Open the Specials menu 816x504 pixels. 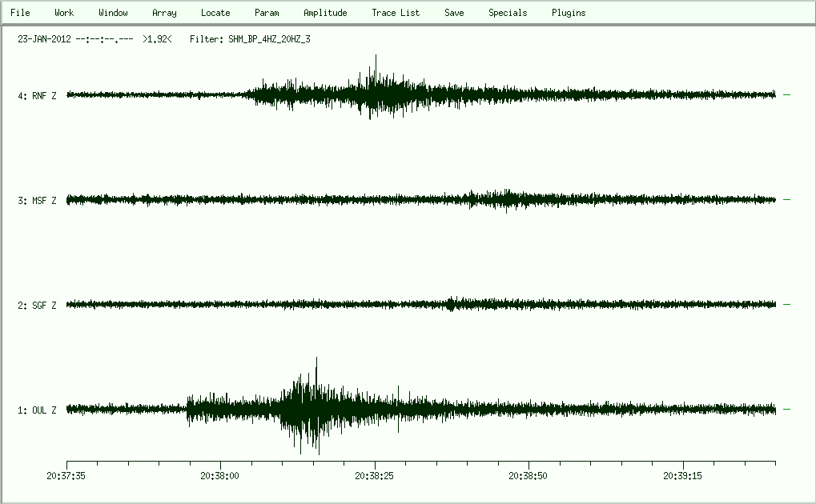tap(508, 13)
